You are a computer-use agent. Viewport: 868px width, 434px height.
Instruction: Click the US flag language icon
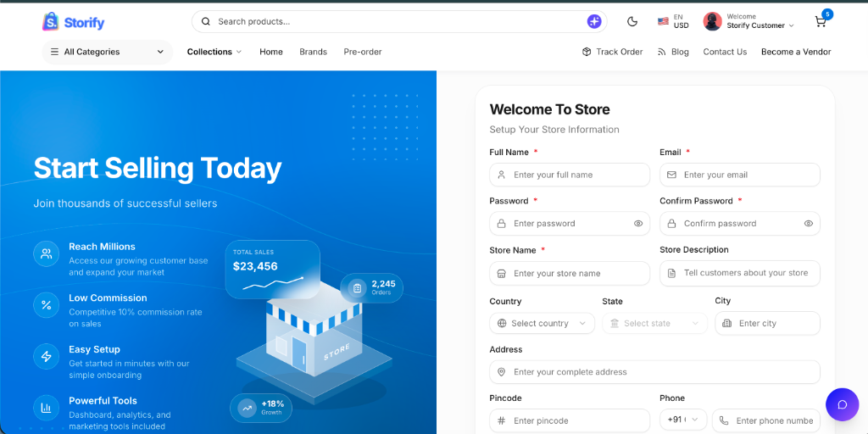coord(663,21)
